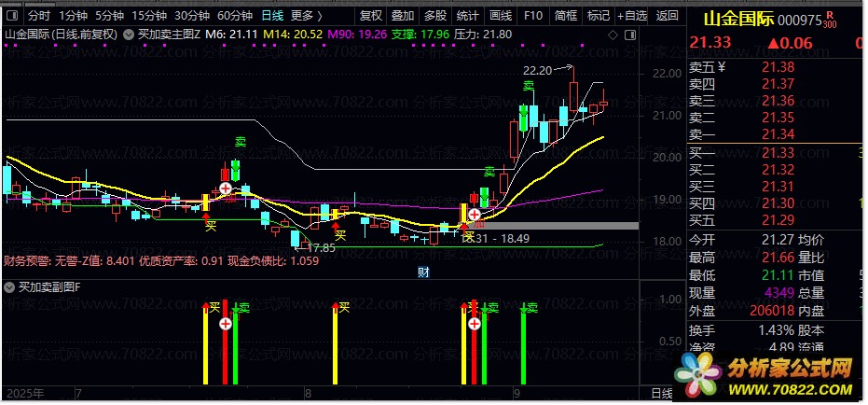Viewport: 868px width, 405px height.
Task: Click the 日线 label on the bottom axis
Action: click(x=662, y=394)
